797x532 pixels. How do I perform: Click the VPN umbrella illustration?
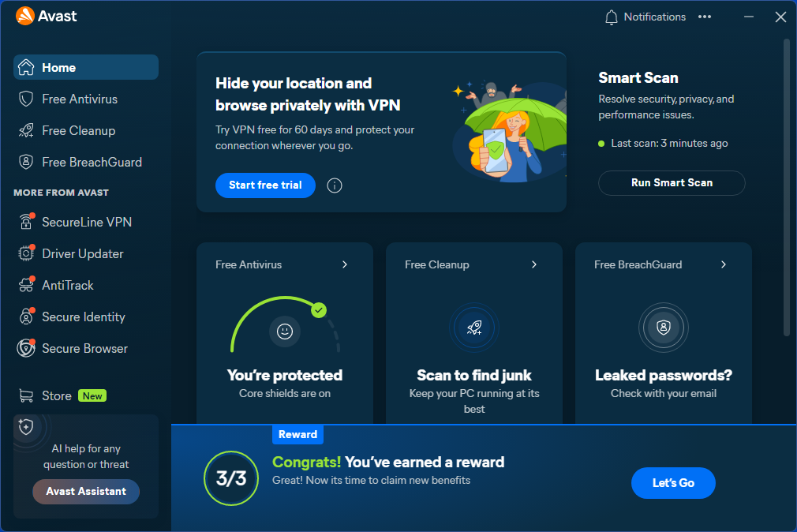coord(509,131)
